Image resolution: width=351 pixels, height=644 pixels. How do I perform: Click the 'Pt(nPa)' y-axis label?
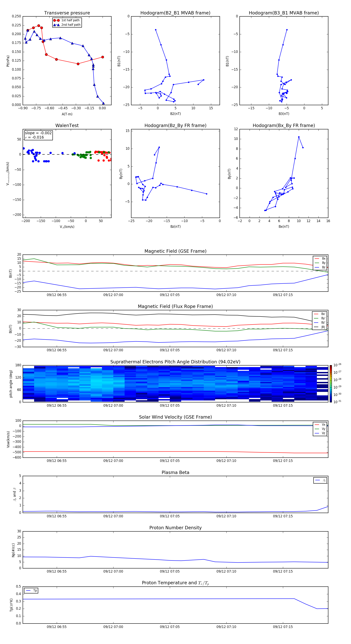pyautogui.click(x=8, y=61)
